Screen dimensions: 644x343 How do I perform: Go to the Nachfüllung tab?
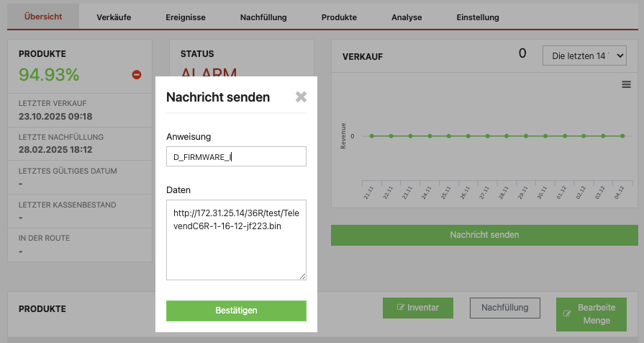263,17
